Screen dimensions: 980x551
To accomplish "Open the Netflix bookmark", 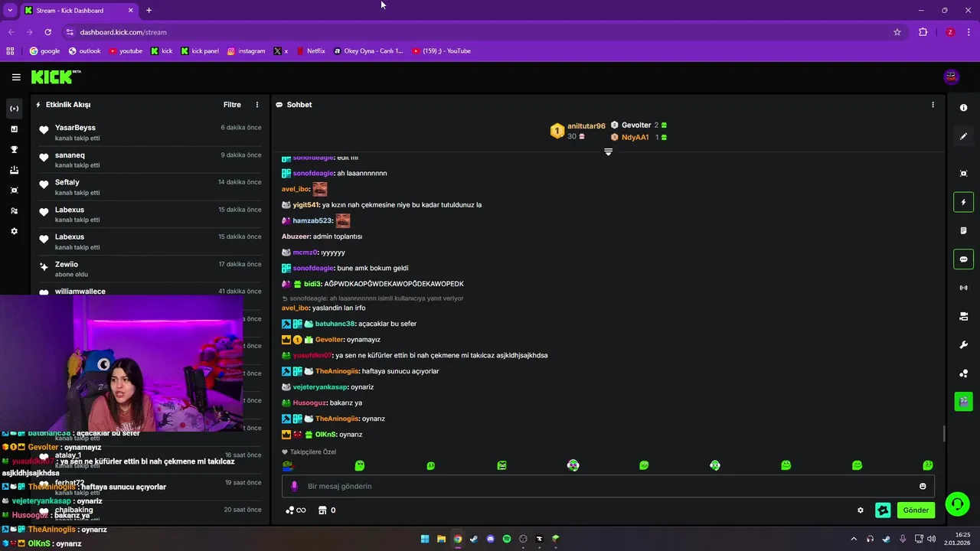I will tap(310, 51).
